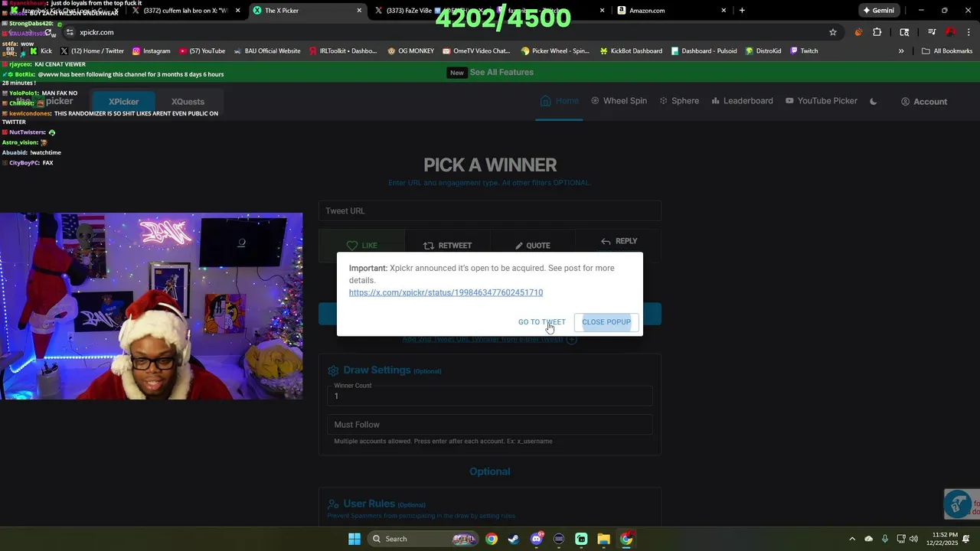Open the x.com xpickr status link

446,292
